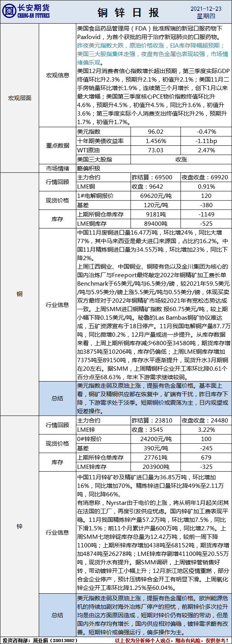This screenshot has height=644, width=232.
Task: Select the 上期所锌仓单库存 label
Action: tap(100, 457)
